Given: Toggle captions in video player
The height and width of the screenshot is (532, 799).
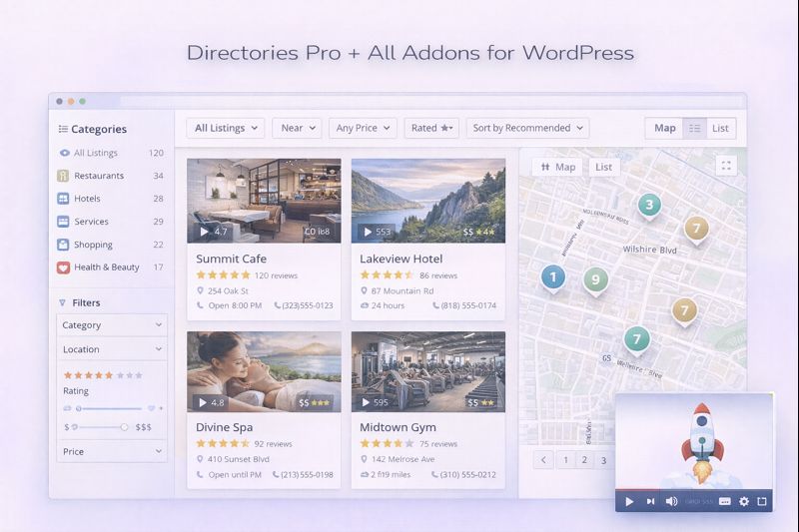Looking at the screenshot, I should [725, 501].
